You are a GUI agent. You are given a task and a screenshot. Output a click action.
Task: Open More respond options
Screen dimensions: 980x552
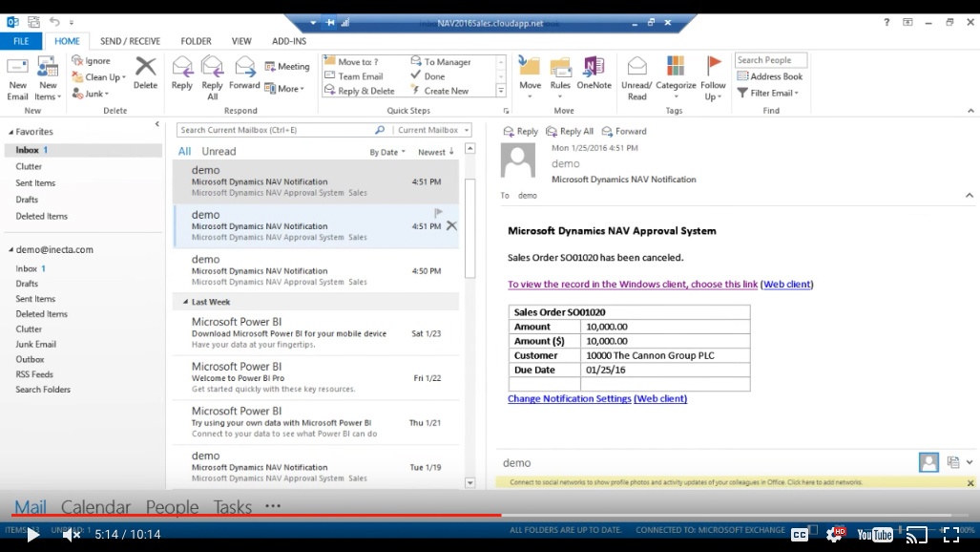[x=284, y=88]
